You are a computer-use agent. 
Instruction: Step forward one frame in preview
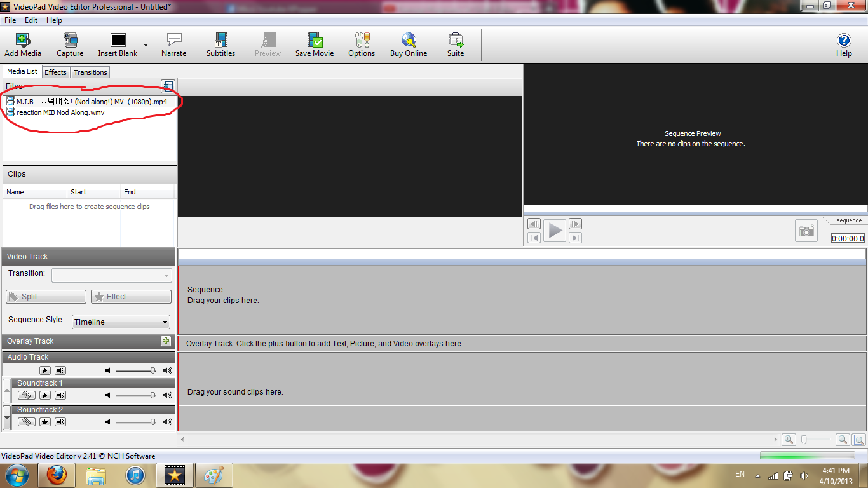(575, 224)
